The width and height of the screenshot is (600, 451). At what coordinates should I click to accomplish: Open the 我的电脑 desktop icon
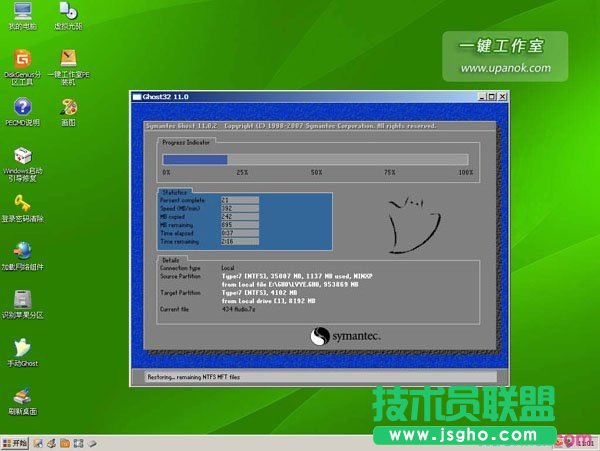pos(22,16)
